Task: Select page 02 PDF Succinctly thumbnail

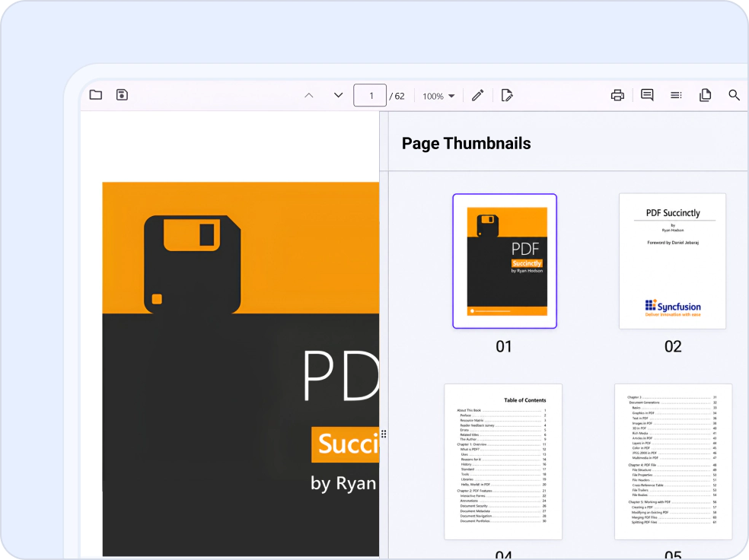Action: click(x=673, y=261)
